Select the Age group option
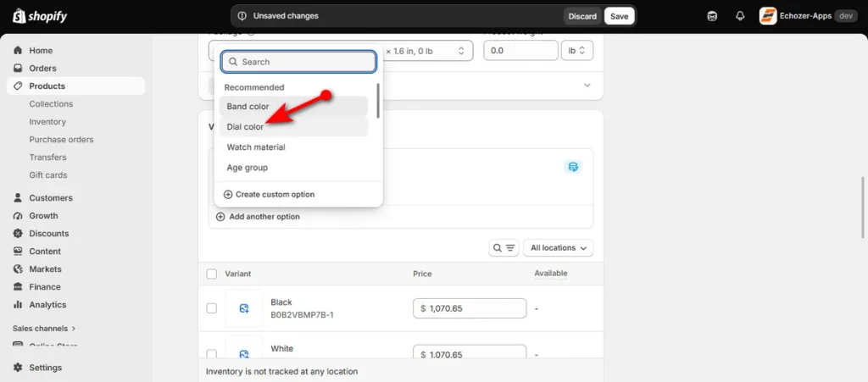868x382 pixels. click(x=293, y=168)
